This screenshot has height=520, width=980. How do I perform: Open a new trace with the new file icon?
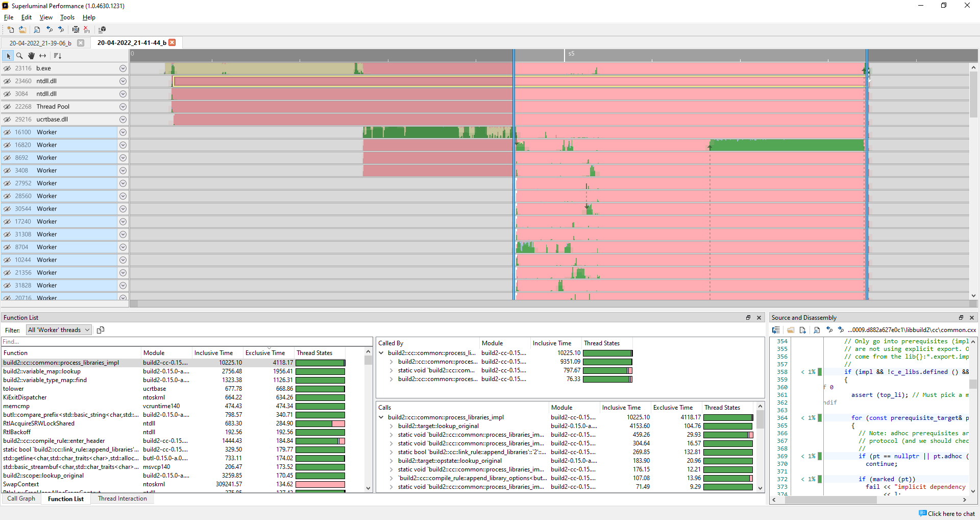(10, 29)
